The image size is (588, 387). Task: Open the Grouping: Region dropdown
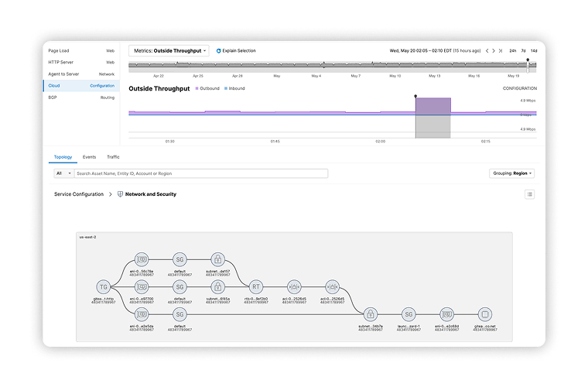512,173
